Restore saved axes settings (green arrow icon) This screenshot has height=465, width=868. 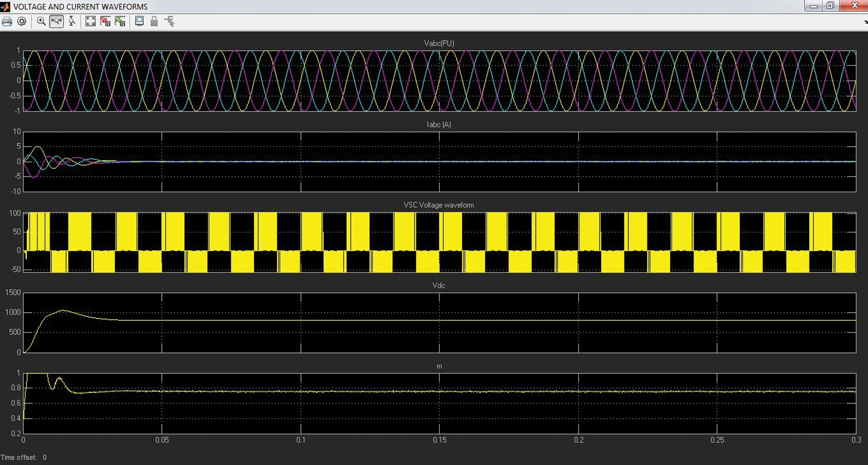pos(120,21)
